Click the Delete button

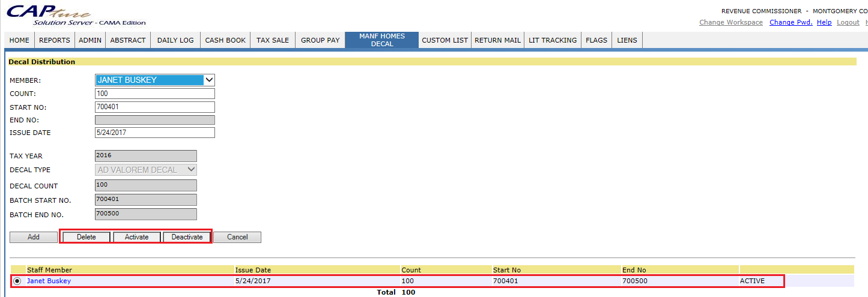tap(86, 237)
